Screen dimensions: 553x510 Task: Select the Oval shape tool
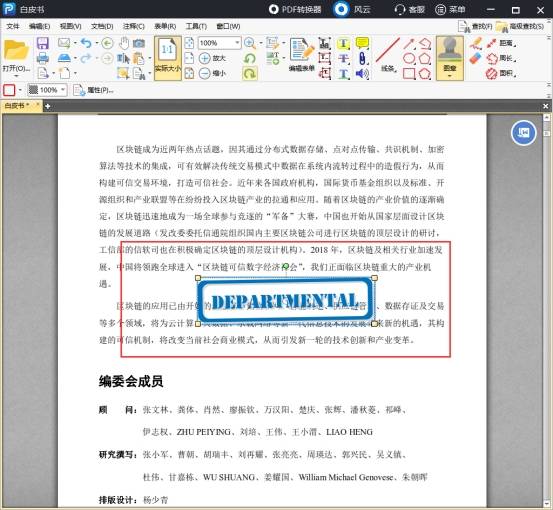click(x=409, y=58)
